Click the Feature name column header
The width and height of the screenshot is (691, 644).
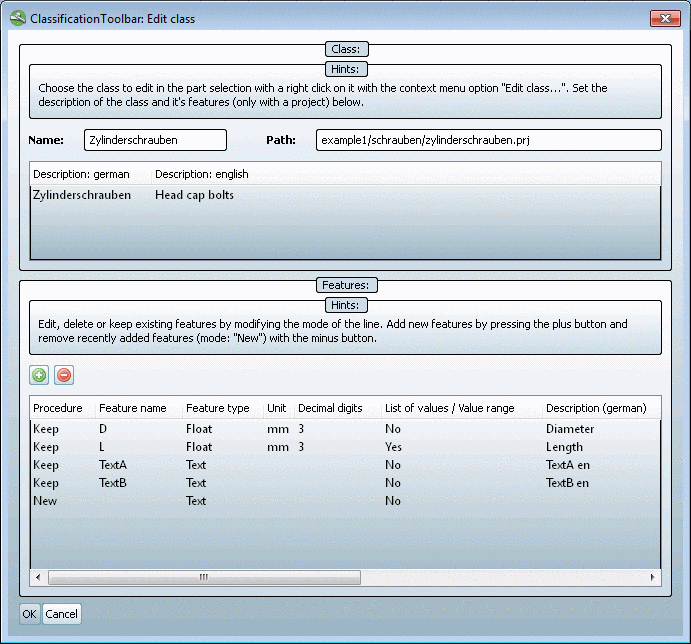coord(139,408)
